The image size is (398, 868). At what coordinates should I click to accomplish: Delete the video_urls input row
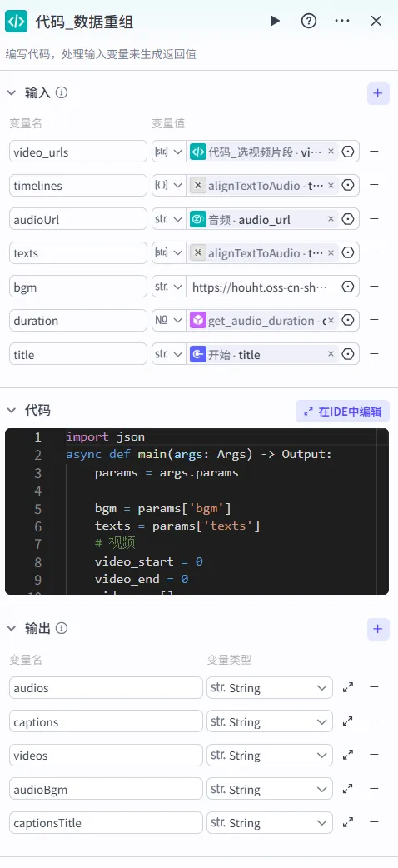coord(374,152)
